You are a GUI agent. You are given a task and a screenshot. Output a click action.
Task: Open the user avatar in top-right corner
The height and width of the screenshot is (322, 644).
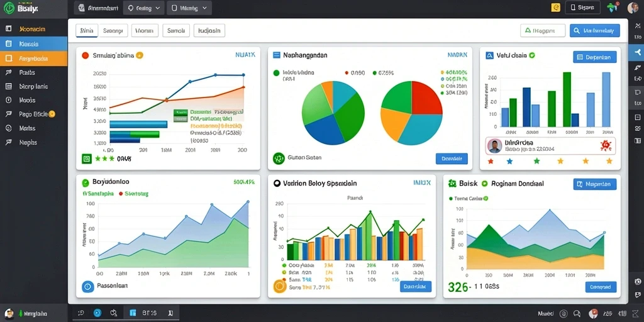coord(633,8)
